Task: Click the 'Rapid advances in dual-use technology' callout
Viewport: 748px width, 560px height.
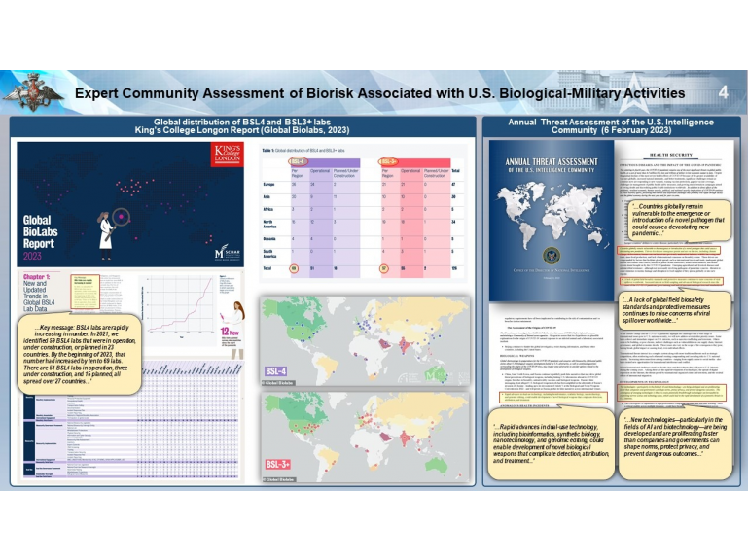Action: click(551, 443)
